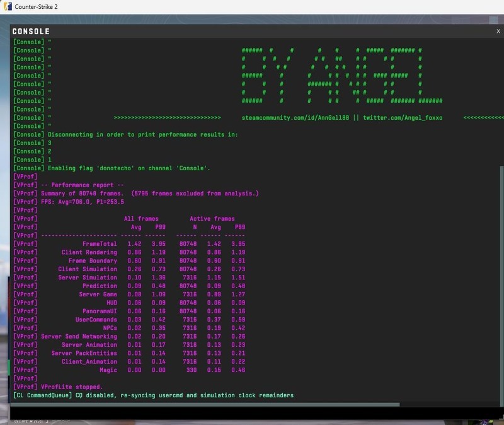
Task: Click the '[CL CommandQueue] CQ disabled' line
Action: coord(153,395)
